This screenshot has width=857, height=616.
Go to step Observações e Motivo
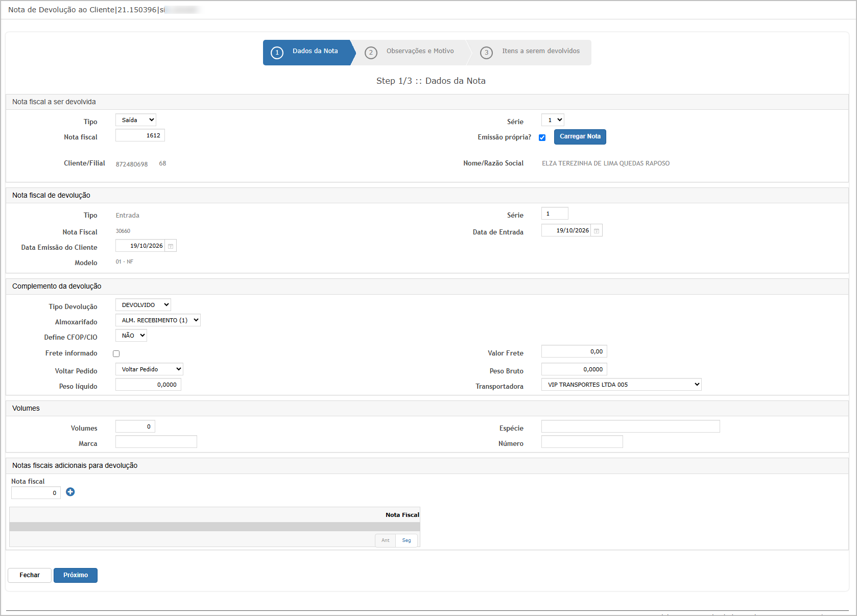[411, 52]
